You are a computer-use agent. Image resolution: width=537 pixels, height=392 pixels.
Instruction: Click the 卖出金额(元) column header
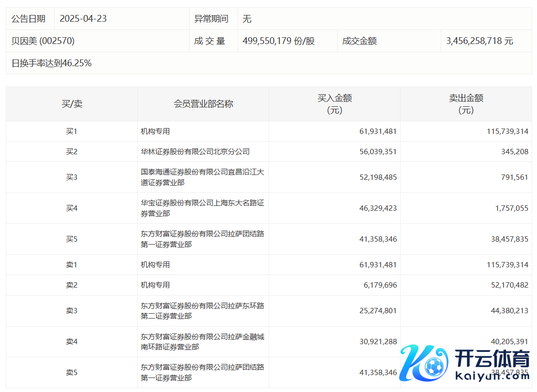click(x=466, y=104)
